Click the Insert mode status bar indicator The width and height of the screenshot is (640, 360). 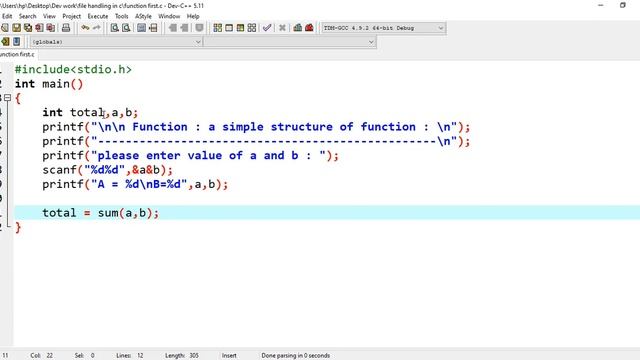tap(229, 356)
